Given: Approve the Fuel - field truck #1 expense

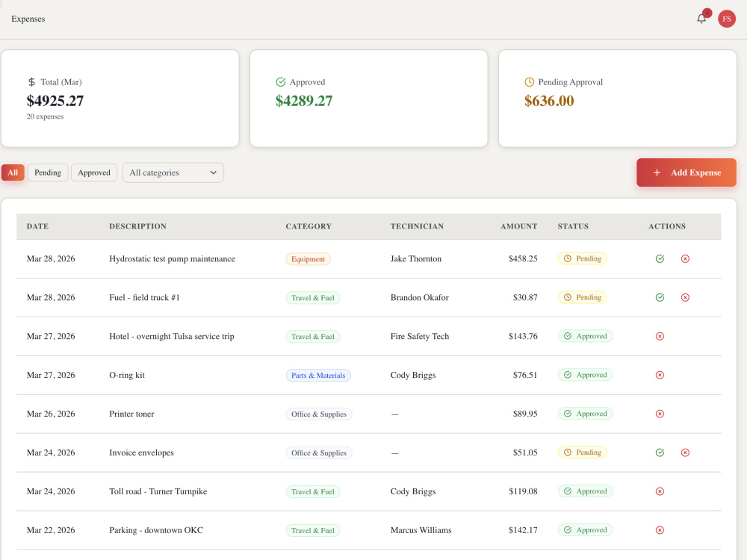Looking at the screenshot, I should tap(660, 298).
